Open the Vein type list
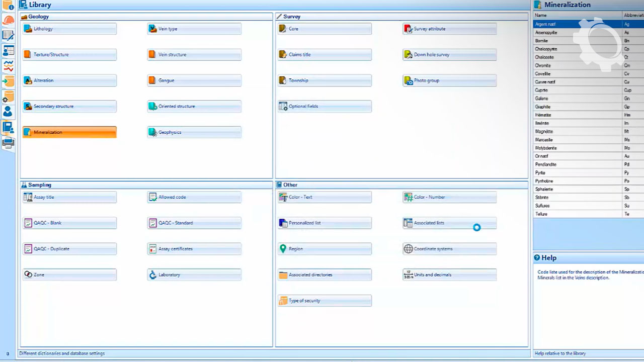The height and width of the screenshot is (362, 644). pyautogui.click(x=194, y=29)
